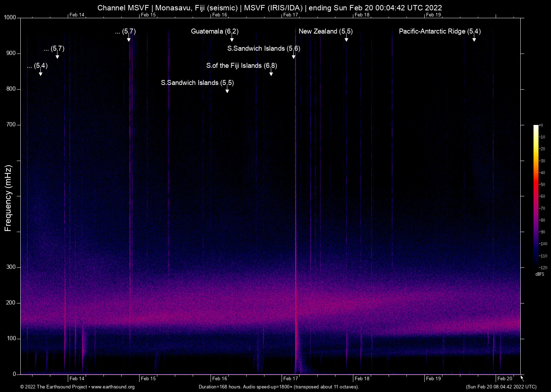Click the Frequency (mHz) axis label
551x392 pixels.
[x=7, y=199]
